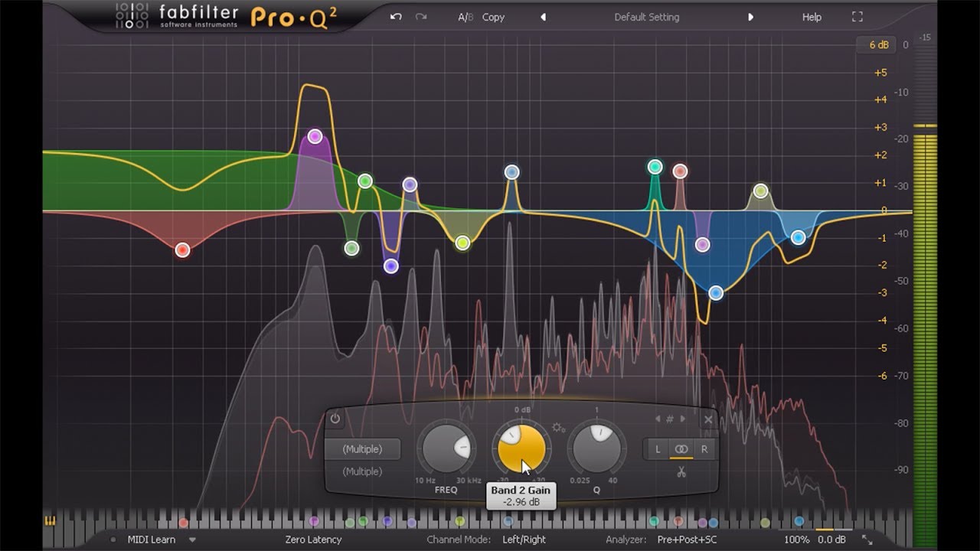Close the band controls panel with X
Image resolution: width=980 pixels, height=551 pixels.
point(708,419)
